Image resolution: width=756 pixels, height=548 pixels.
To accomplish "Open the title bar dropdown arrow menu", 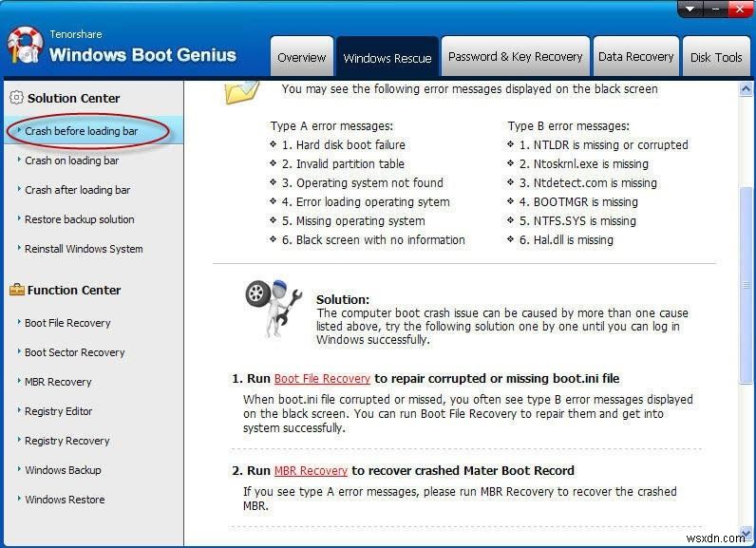I will coord(690,9).
